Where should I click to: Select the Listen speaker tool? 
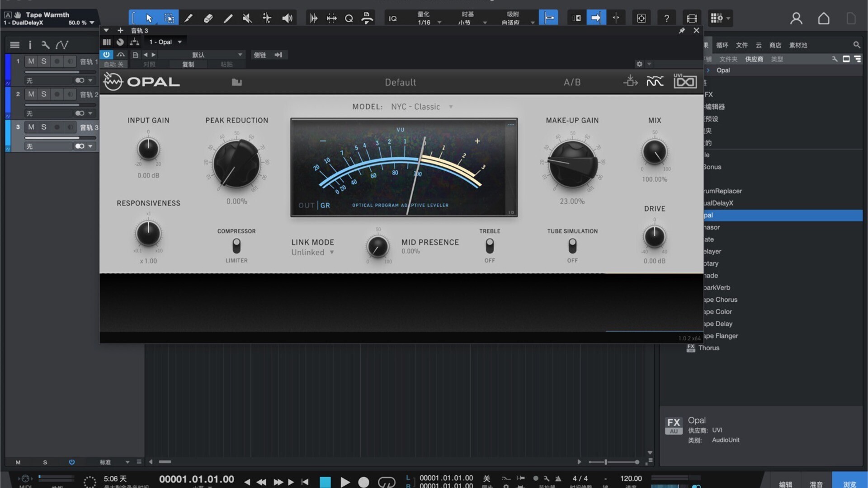pos(287,18)
